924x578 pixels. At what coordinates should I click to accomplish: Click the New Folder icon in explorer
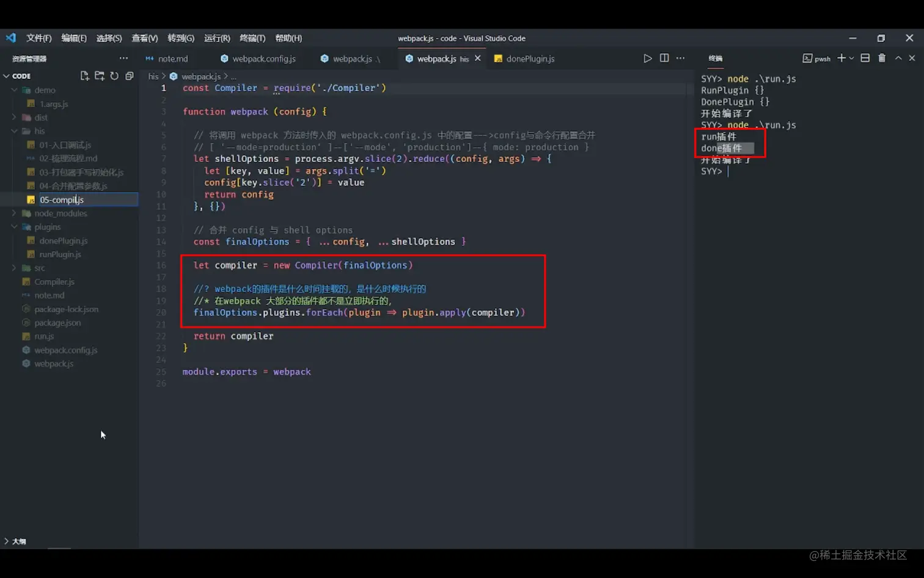[99, 76]
